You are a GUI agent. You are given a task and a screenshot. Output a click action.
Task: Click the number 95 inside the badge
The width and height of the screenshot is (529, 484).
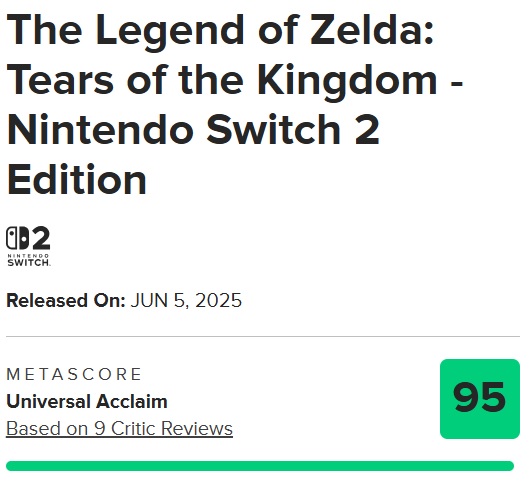479,398
